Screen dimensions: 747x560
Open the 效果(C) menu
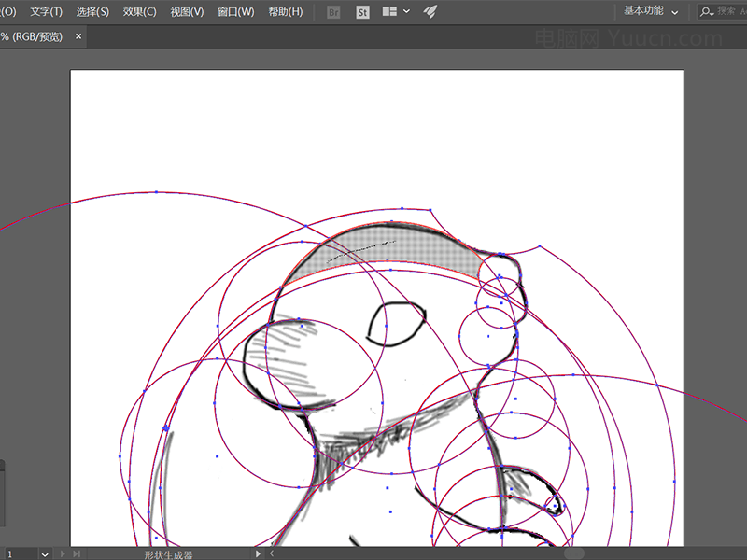pos(139,12)
